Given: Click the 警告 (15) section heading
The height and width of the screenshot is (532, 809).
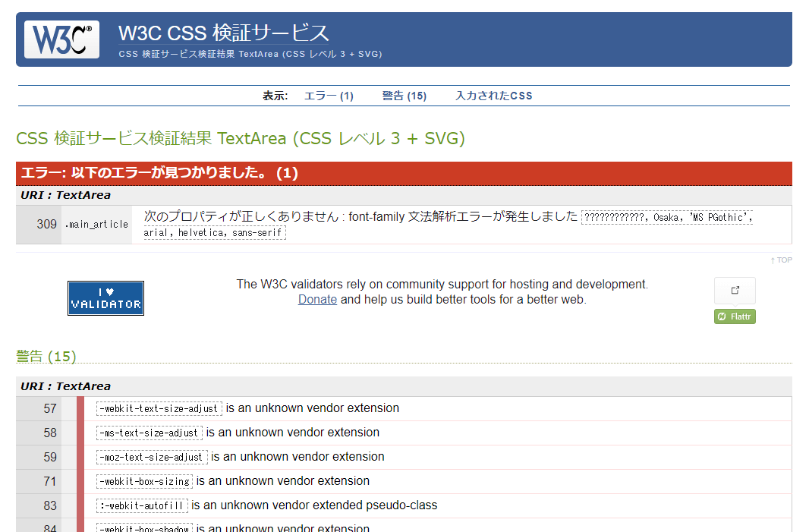Looking at the screenshot, I should click(x=46, y=357).
